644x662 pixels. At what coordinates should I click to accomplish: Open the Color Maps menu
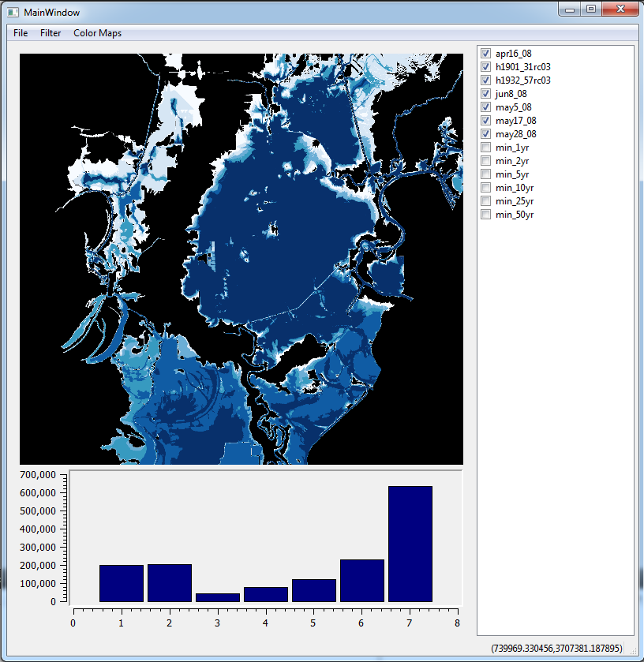[98, 33]
